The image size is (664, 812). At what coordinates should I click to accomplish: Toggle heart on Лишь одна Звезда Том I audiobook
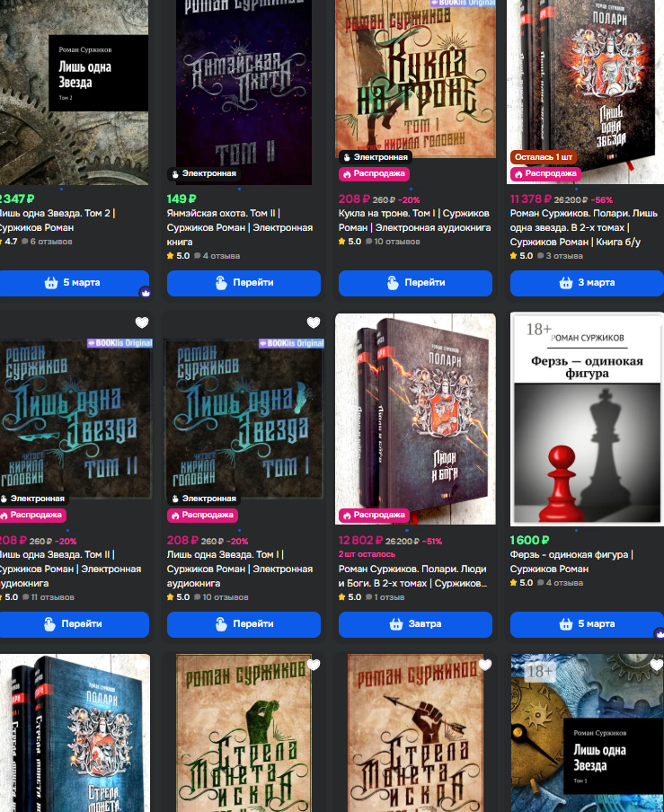click(x=314, y=322)
